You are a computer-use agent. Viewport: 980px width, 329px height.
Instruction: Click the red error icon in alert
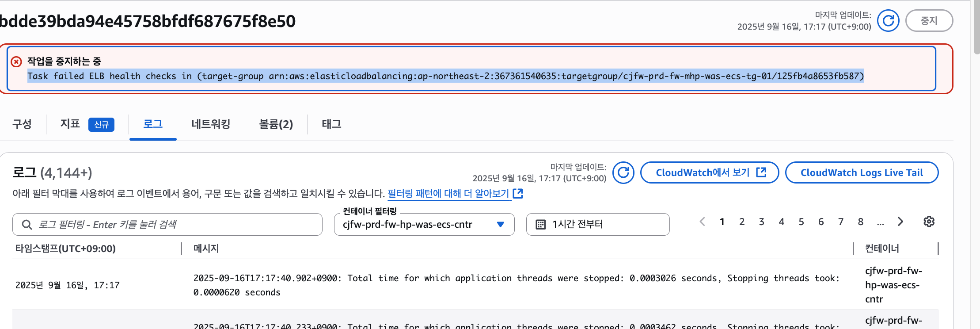pos(16,61)
